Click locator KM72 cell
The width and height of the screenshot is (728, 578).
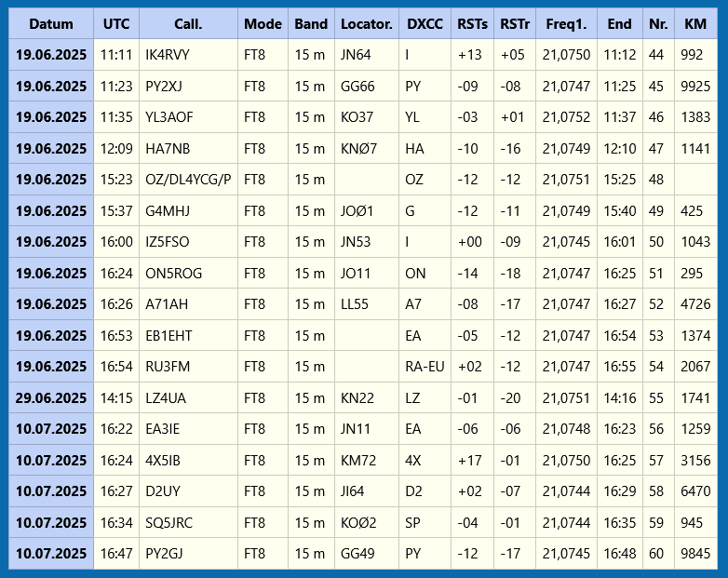[x=366, y=460]
